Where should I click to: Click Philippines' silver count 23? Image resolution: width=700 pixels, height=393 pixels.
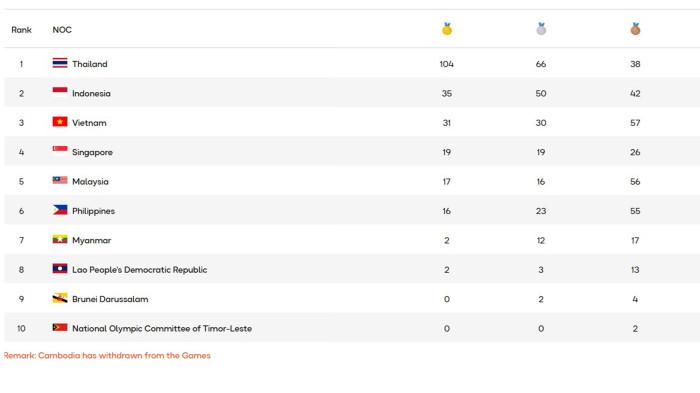coord(541,211)
